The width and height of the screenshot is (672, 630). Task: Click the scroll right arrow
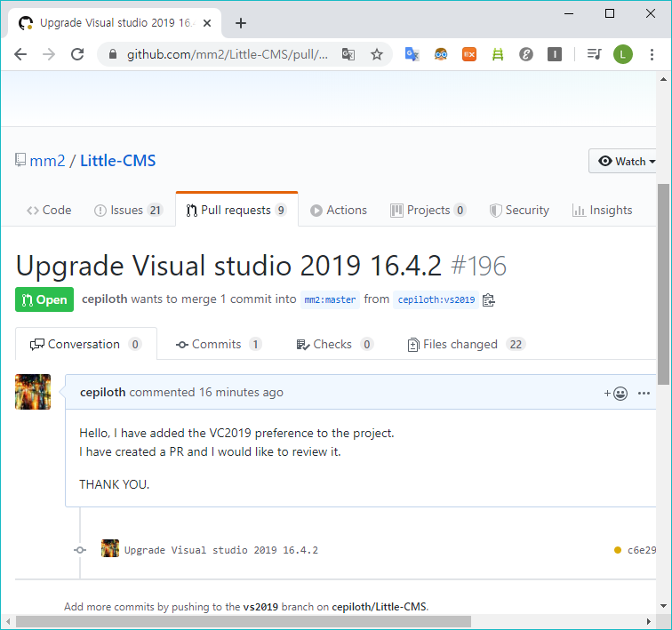click(648, 621)
